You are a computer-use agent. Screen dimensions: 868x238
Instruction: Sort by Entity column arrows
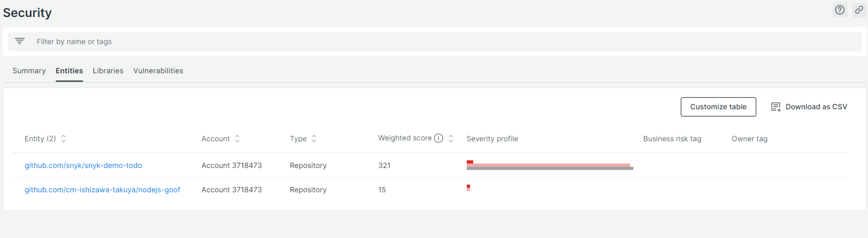pos(64,139)
